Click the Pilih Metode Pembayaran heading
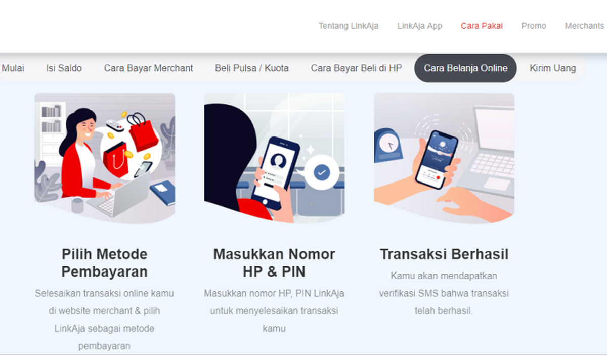The image size is (607, 364). click(105, 262)
